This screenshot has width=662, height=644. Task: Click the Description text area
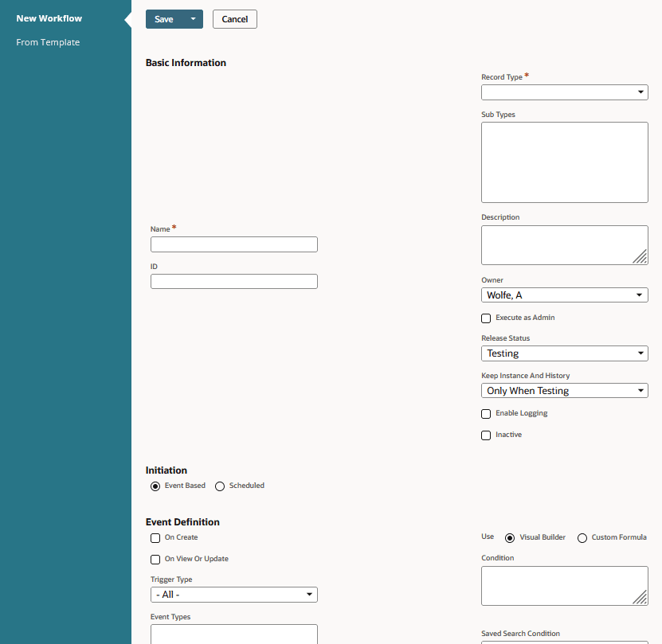click(565, 245)
